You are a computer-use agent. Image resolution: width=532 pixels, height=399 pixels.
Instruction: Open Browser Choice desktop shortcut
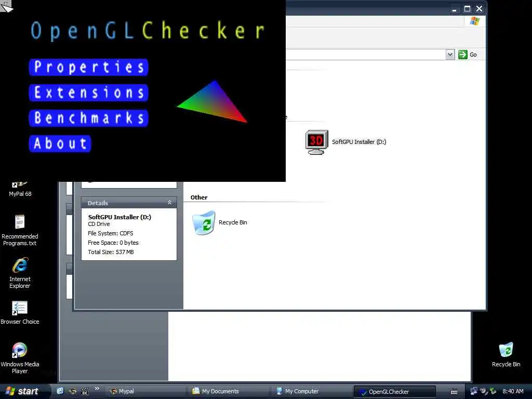20,313
